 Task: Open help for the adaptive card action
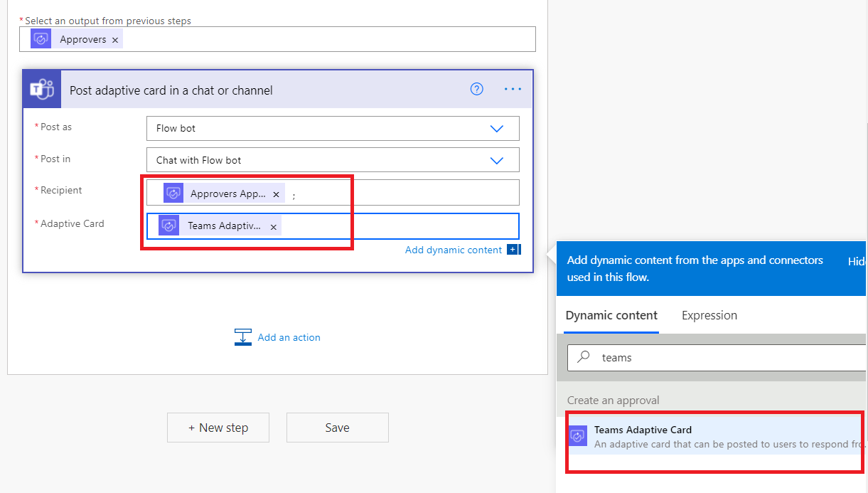pos(477,89)
